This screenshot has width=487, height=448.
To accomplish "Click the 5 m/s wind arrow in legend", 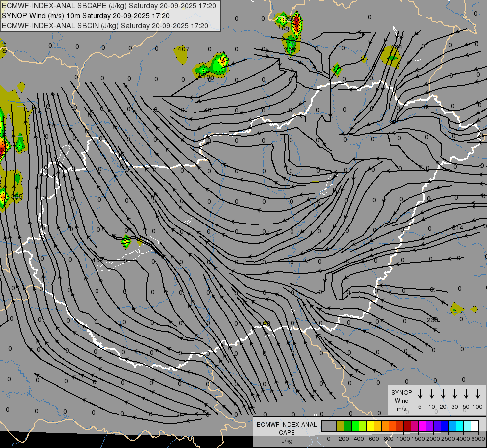I will 420,394.
